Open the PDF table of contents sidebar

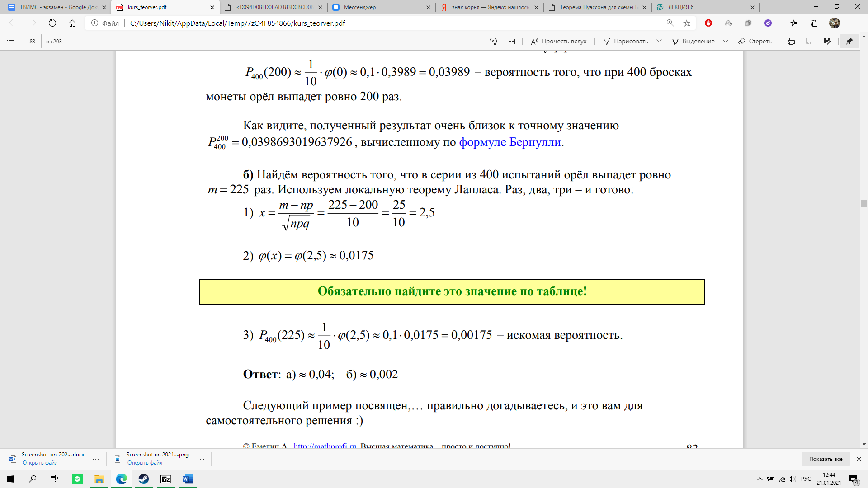pyautogui.click(x=11, y=41)
